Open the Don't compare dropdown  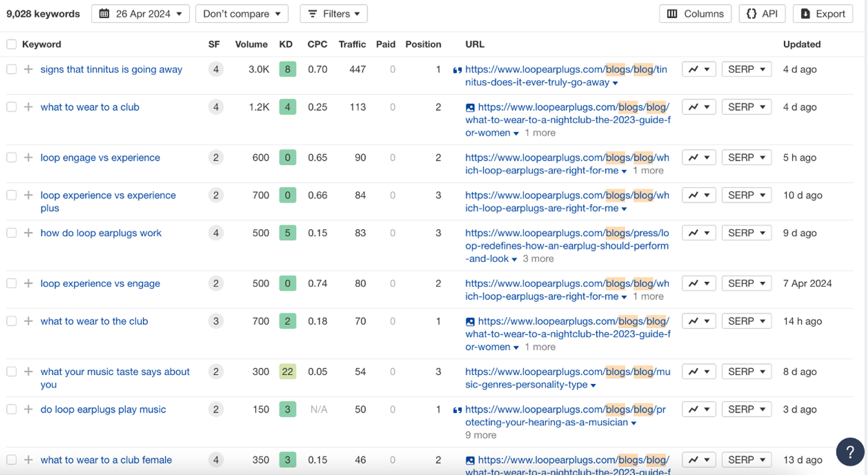click(242, 14)
